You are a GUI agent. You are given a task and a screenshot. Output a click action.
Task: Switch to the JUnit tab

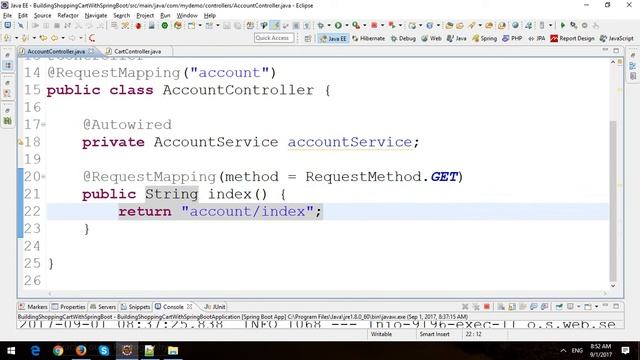pos(215,307)
